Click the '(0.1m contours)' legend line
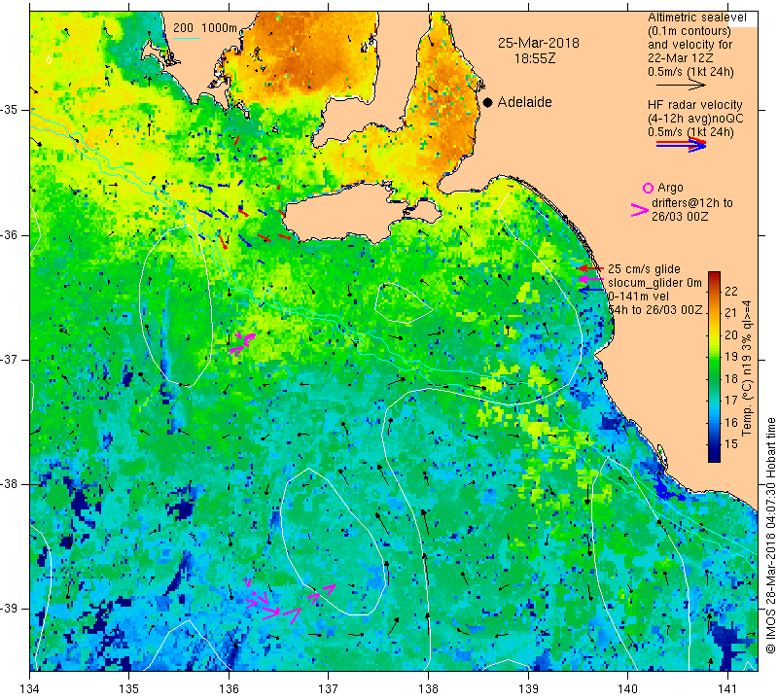 pos(690,31)
